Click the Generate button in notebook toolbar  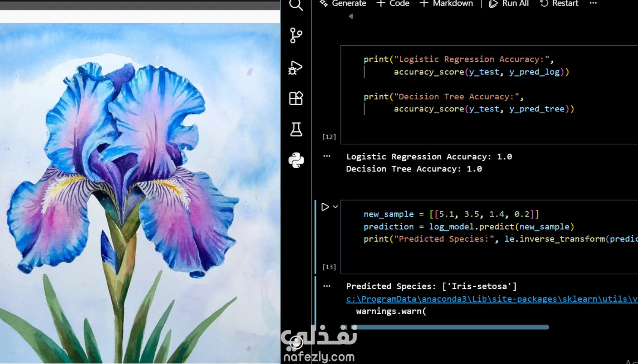pos(343,3)
